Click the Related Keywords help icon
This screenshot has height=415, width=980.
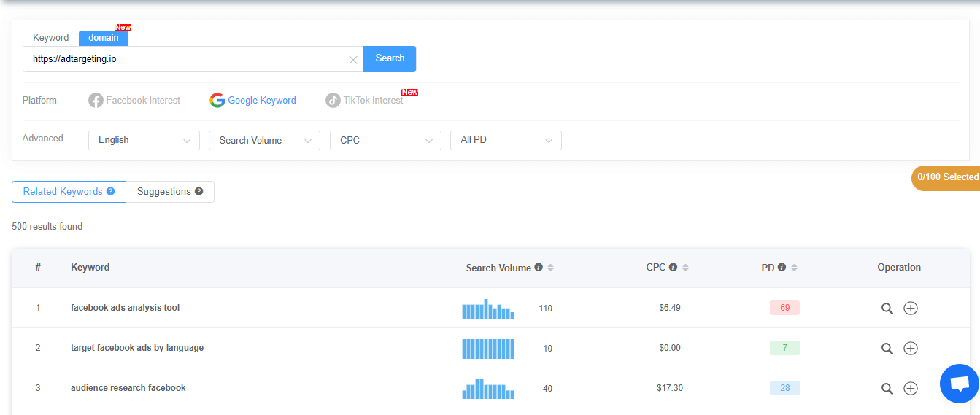click(x=110, y=192)
